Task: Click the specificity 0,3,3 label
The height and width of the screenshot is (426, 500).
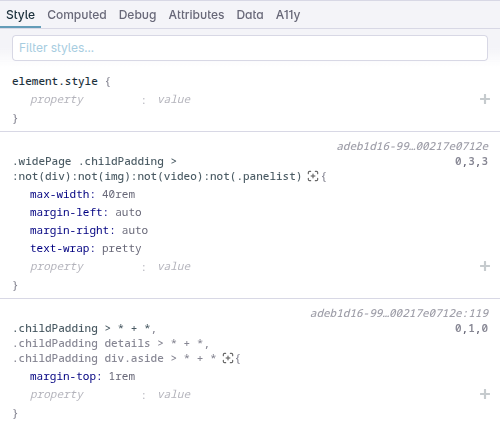Action: tap(471, 161)
